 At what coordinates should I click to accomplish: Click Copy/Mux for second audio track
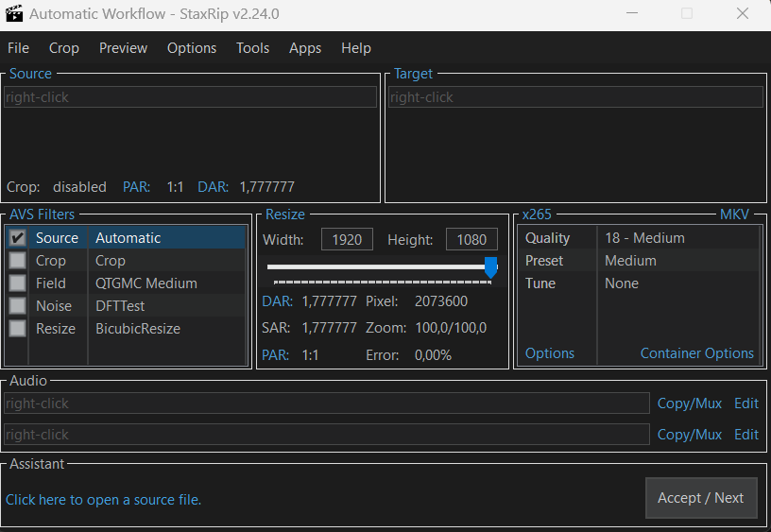tap(690, 435)
